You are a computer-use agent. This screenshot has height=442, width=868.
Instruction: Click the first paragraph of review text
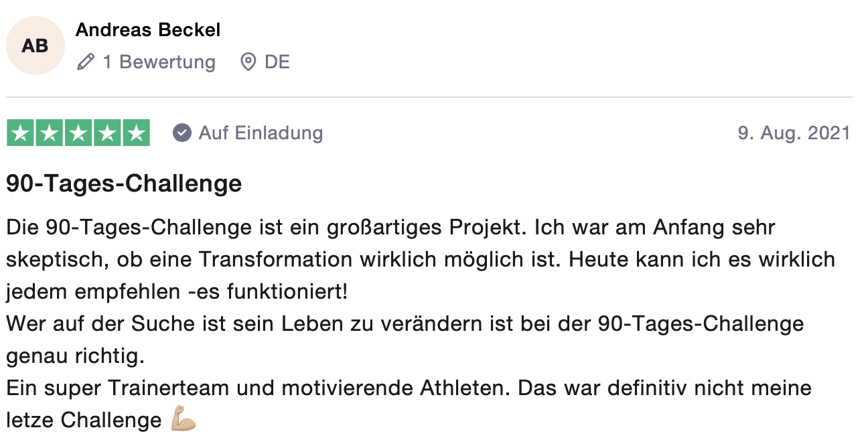coord(421,259)
